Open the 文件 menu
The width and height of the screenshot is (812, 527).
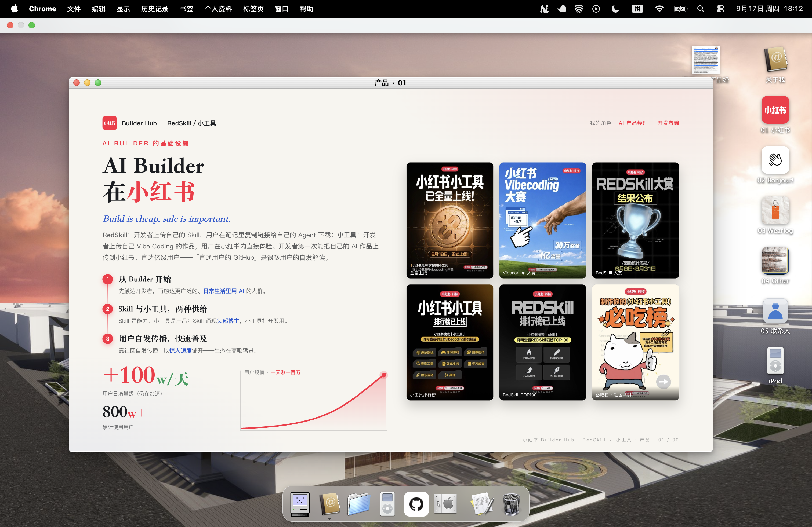(x=74, y=9)
